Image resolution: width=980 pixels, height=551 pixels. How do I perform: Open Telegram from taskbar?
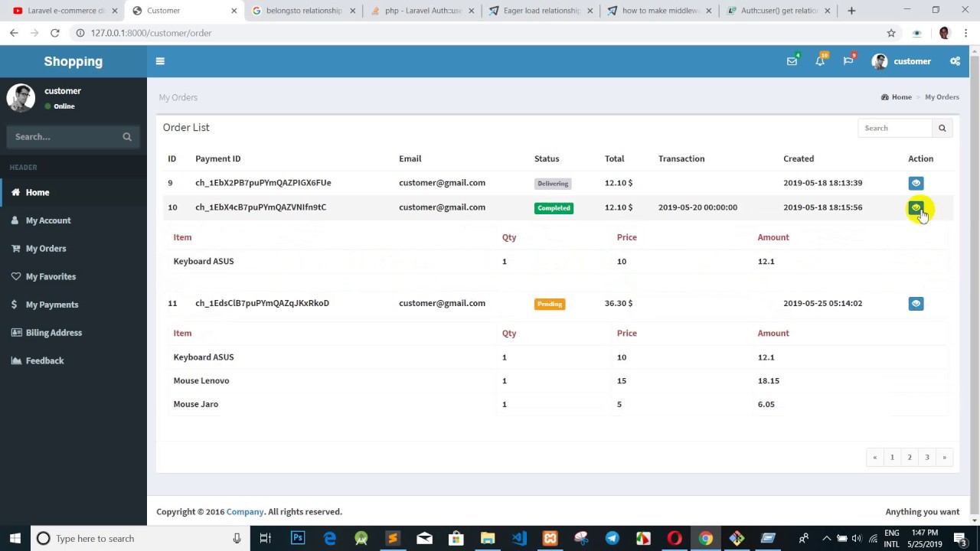pos(612,539)
